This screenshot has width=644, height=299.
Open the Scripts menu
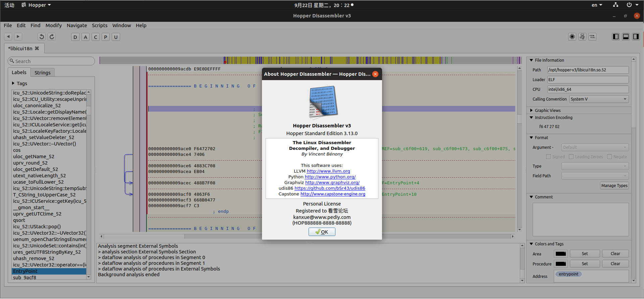[x=100, y=25]
